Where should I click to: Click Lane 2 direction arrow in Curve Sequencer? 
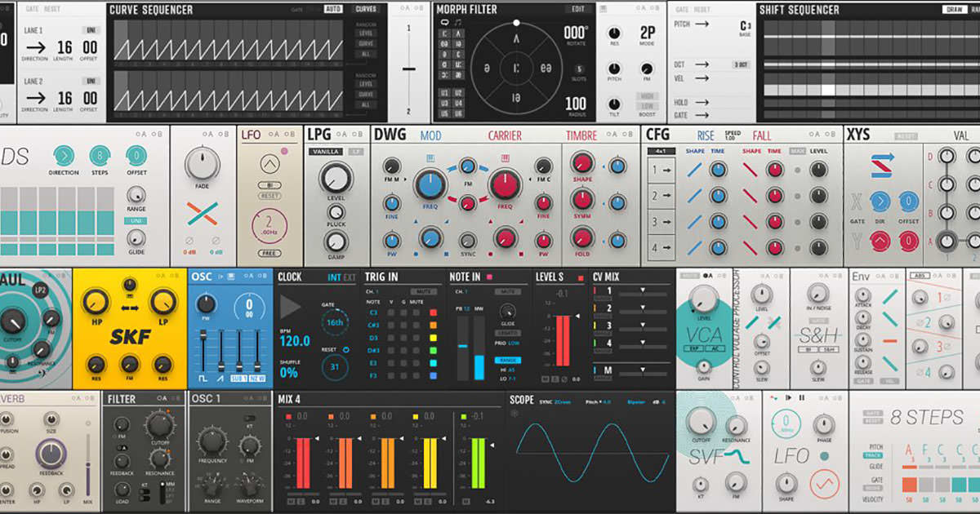coord(34,97)
